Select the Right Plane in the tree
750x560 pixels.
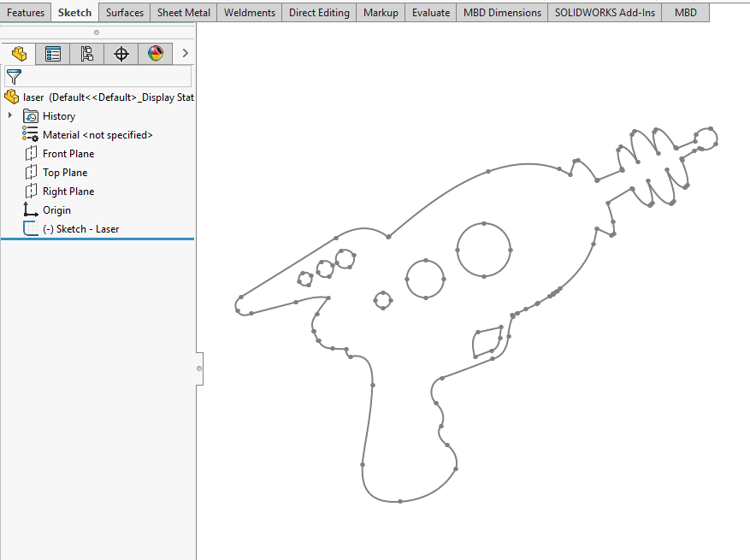pyautogui.click(x=68, y=192)
